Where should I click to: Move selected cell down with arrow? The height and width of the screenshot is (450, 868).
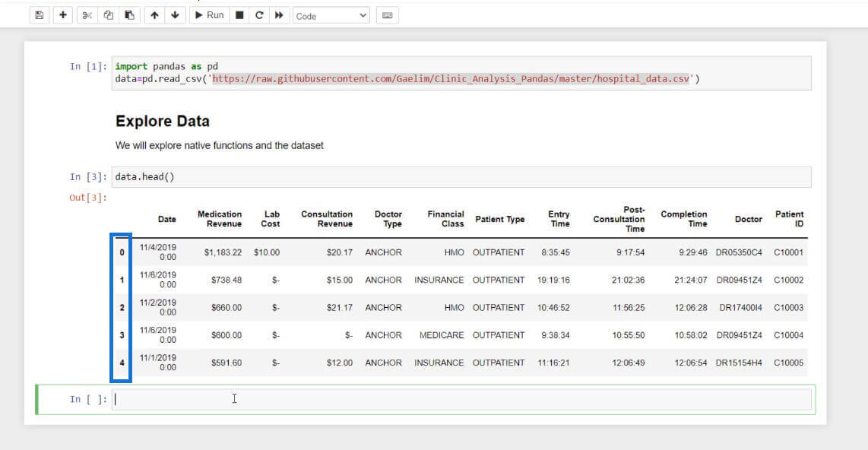coord(175,15)
